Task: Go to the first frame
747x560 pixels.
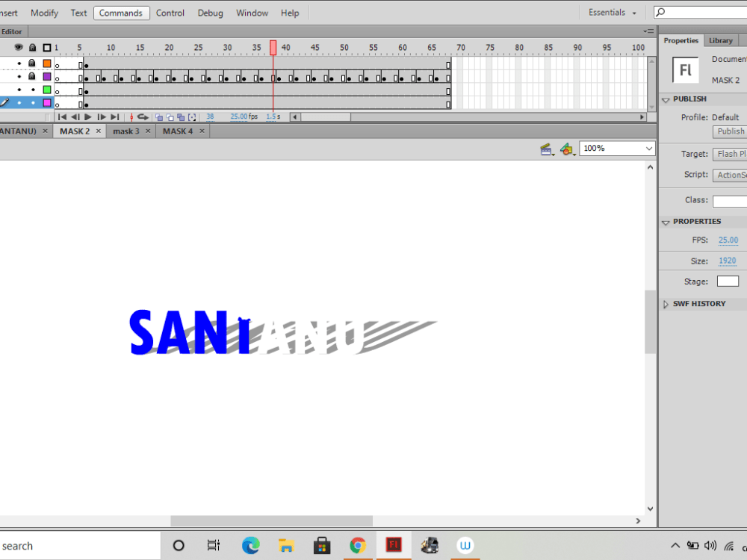Action: (62, 116)
